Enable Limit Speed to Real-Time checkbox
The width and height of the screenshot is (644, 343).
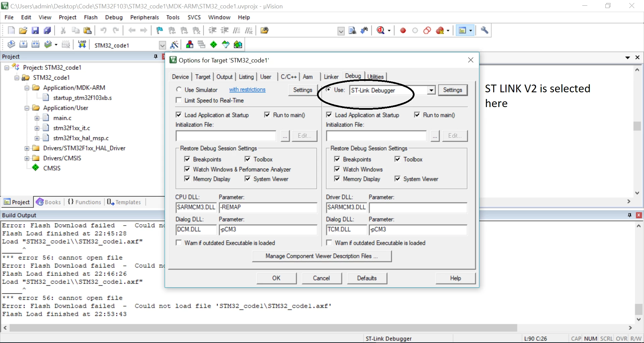(179, 100)
